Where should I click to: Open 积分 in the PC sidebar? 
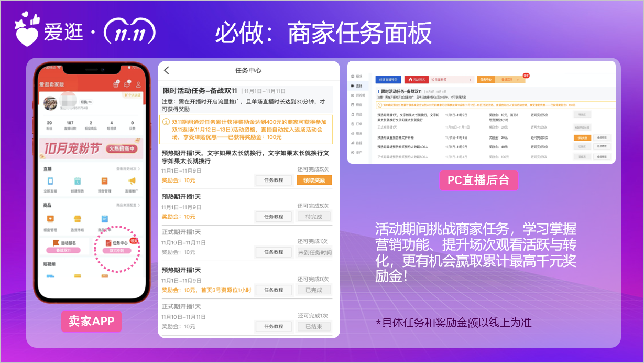[x=357, y=133]
